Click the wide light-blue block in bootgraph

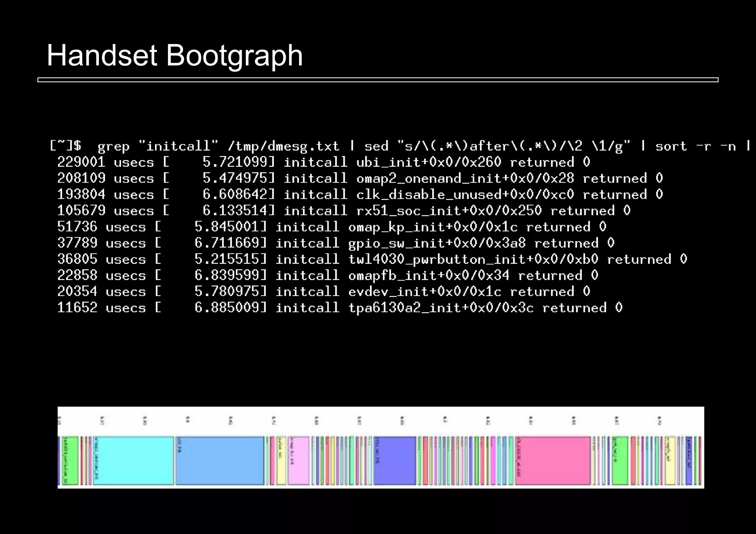pyautogui.click(x=220, y=461)
